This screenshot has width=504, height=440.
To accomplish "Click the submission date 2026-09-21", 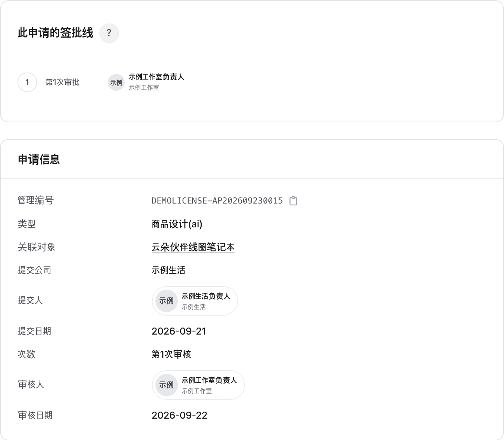I will pos(179,331).
